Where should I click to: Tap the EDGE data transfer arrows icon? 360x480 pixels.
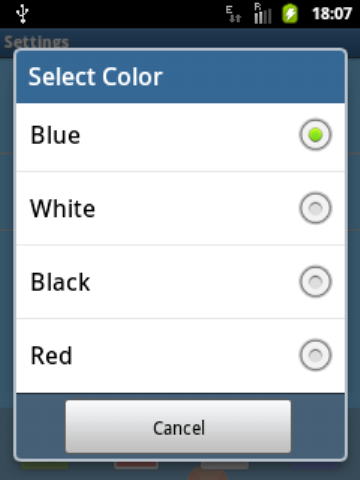point(233,14)
